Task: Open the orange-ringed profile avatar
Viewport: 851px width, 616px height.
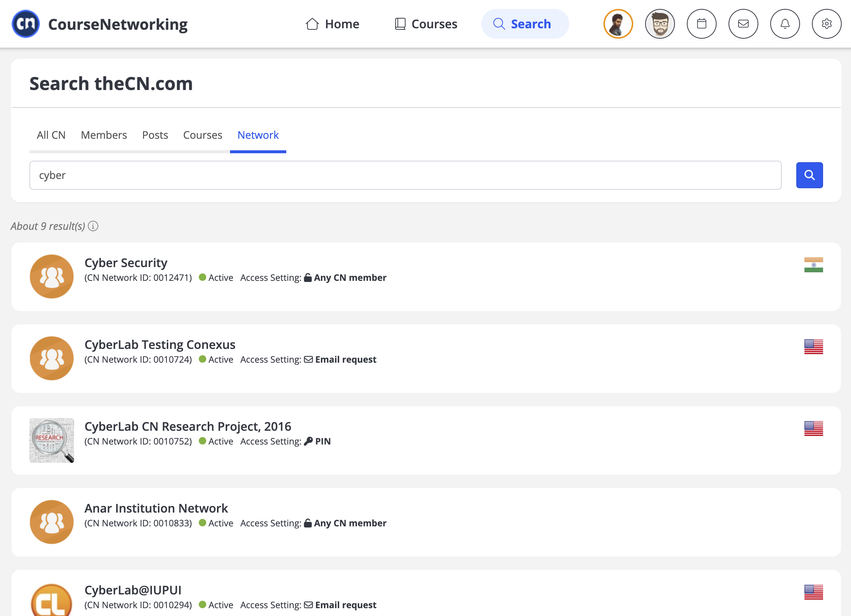Action: (618, 24)
